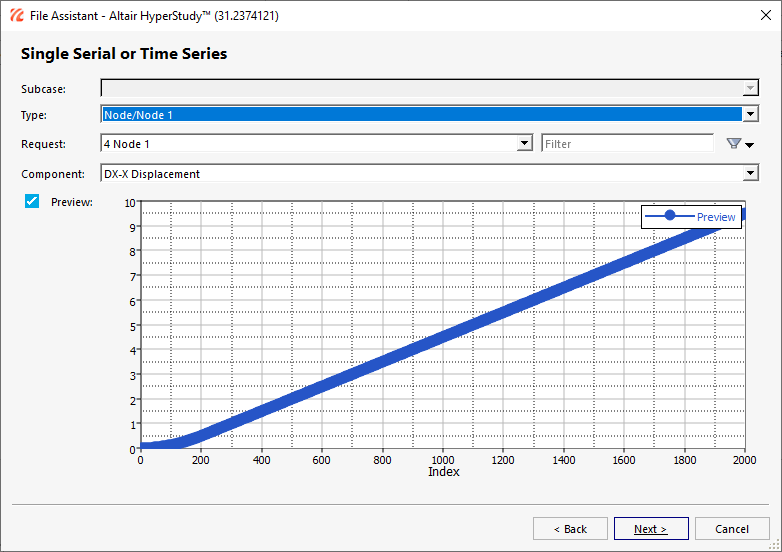Open the Type dropdown arrow
This screenshot has height=552, width=782.
point(750,115)
